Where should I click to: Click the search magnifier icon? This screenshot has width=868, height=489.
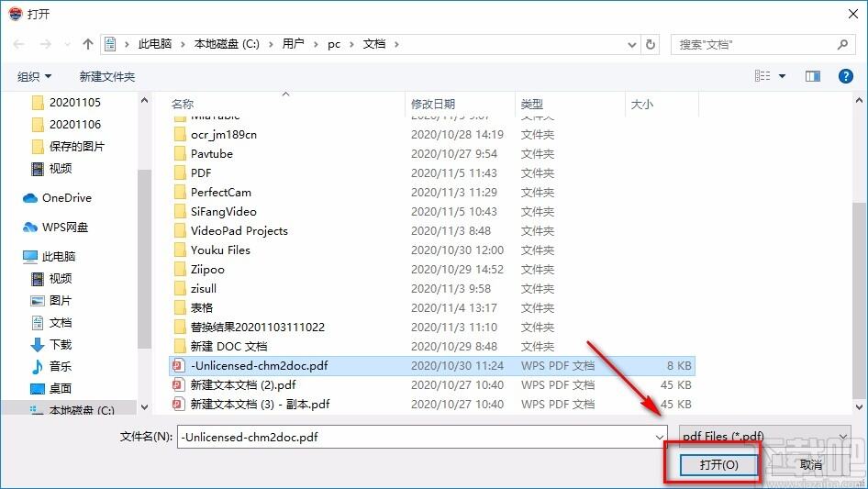842,44
